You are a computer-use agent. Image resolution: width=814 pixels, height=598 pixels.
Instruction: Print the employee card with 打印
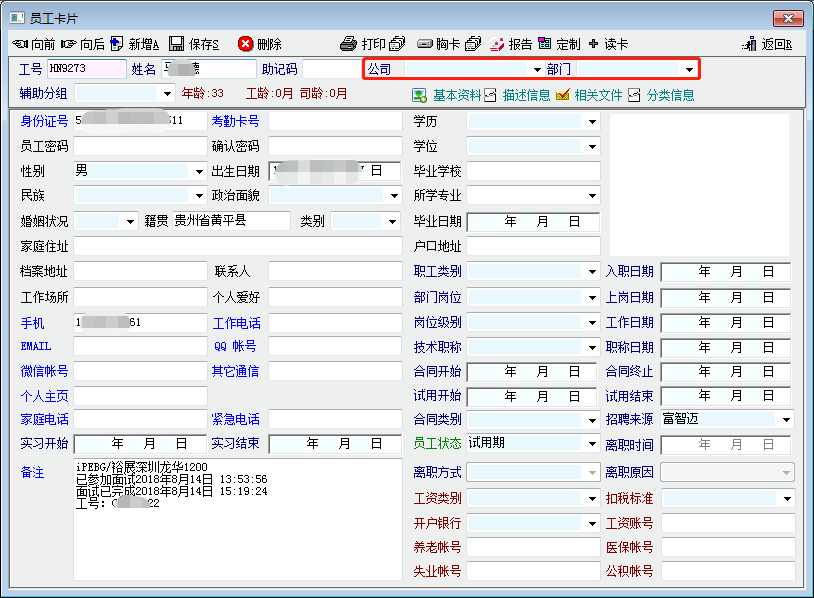(364, 44)
